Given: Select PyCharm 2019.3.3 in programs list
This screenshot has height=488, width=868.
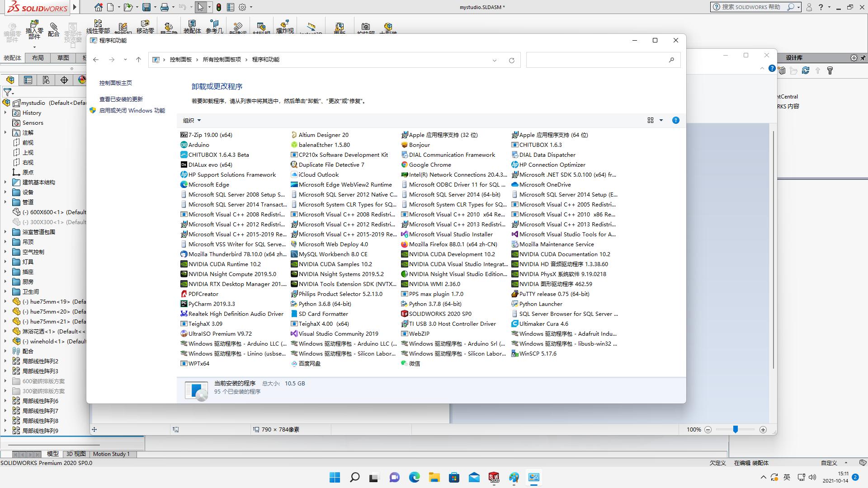Looking at the screenshot, I should point(208,304).
